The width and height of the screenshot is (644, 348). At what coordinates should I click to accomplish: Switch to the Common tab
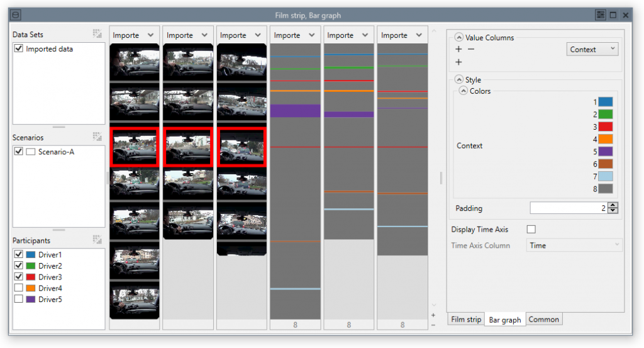pyautogui.click(x=543, y=320)
